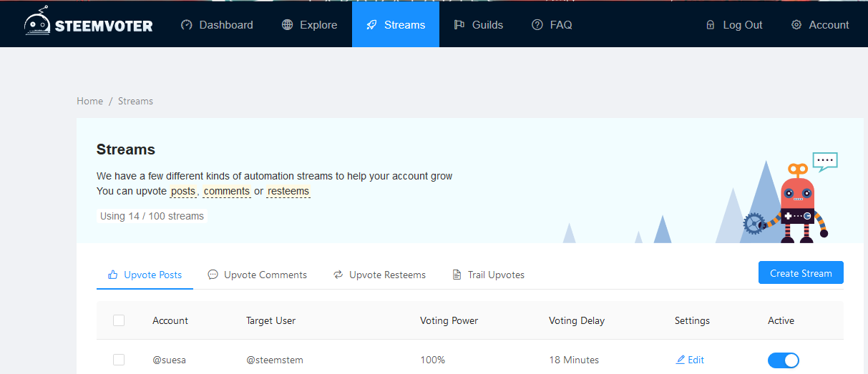Click the retweet icon on Upvote Resteems

pos(338,275)
